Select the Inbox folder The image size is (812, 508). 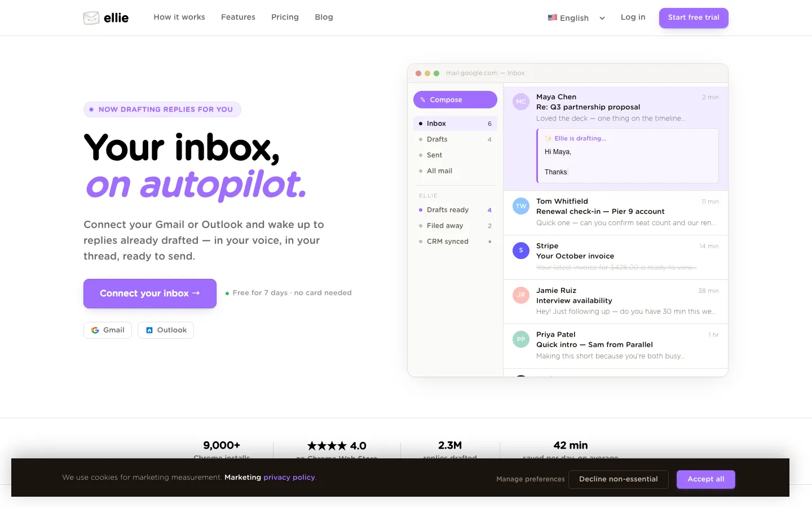click(x=455, y=124)
